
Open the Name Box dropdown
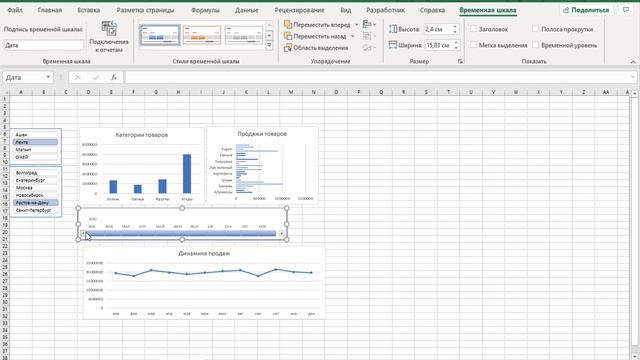click(x=48, y=77)
